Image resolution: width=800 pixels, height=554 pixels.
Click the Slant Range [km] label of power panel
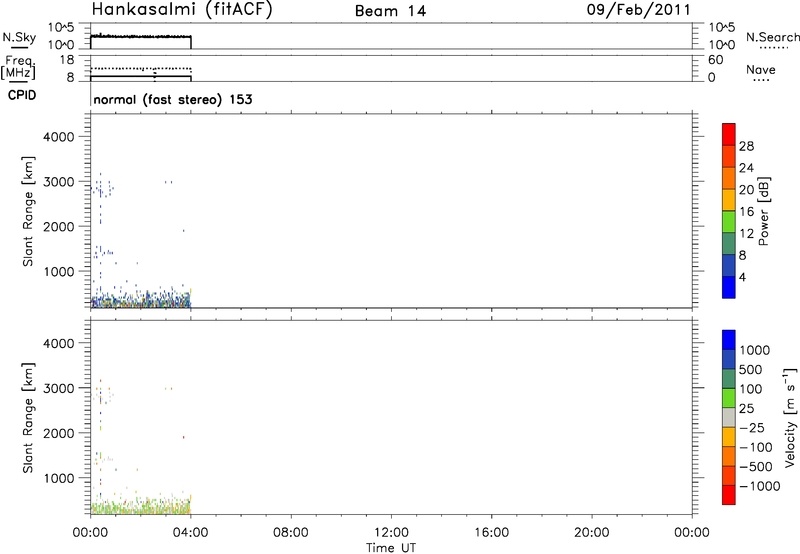(28, 211)
